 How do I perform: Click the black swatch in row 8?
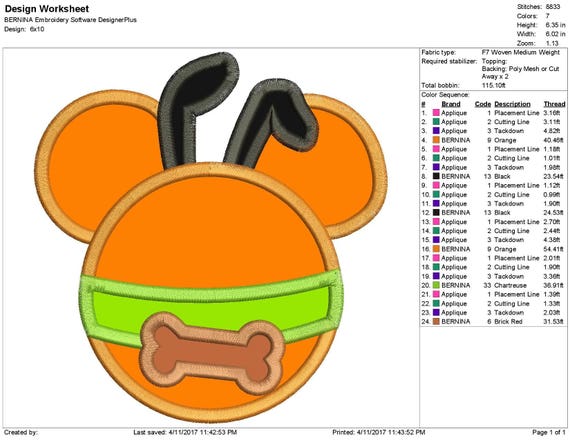[x=436, y=176]
